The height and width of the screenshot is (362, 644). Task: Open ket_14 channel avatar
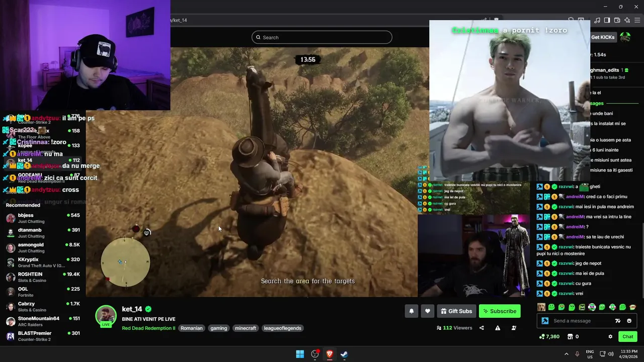[106, 316]
